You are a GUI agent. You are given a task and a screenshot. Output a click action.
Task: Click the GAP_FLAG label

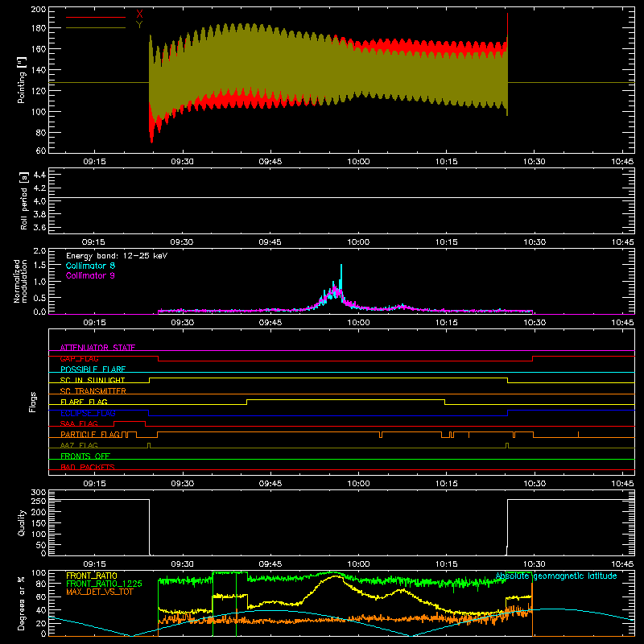pyautogui.click(x=79, y=358)
